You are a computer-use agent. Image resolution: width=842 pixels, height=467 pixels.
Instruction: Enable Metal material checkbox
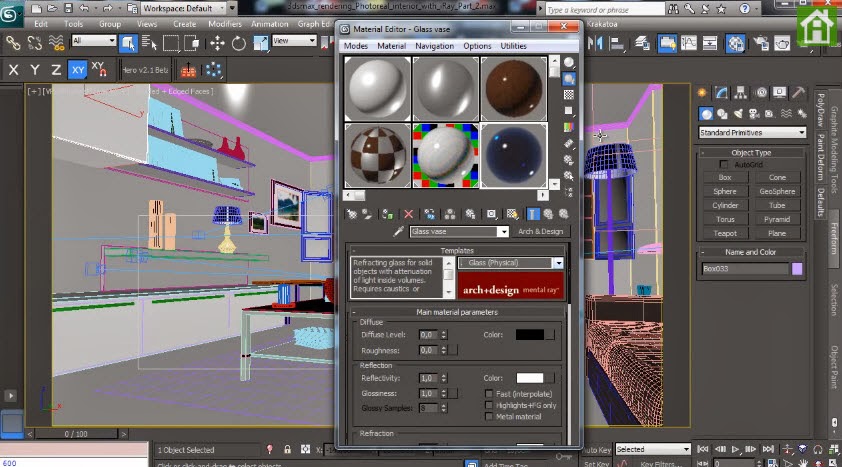coord(489,417)
